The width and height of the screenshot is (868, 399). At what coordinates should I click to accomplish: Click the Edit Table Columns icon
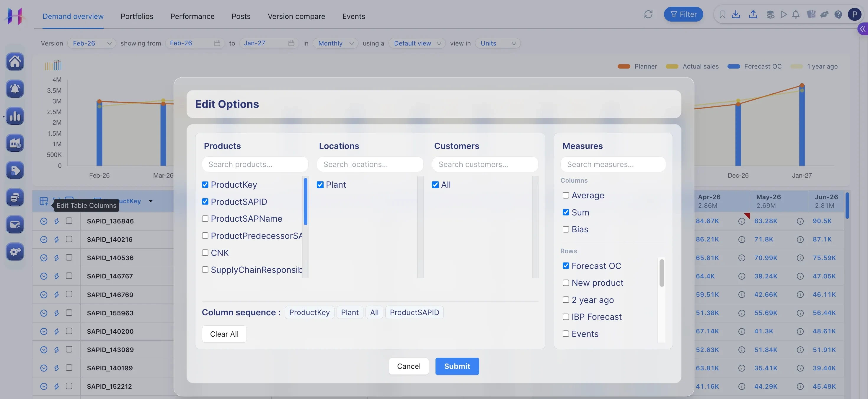(44, 201)
